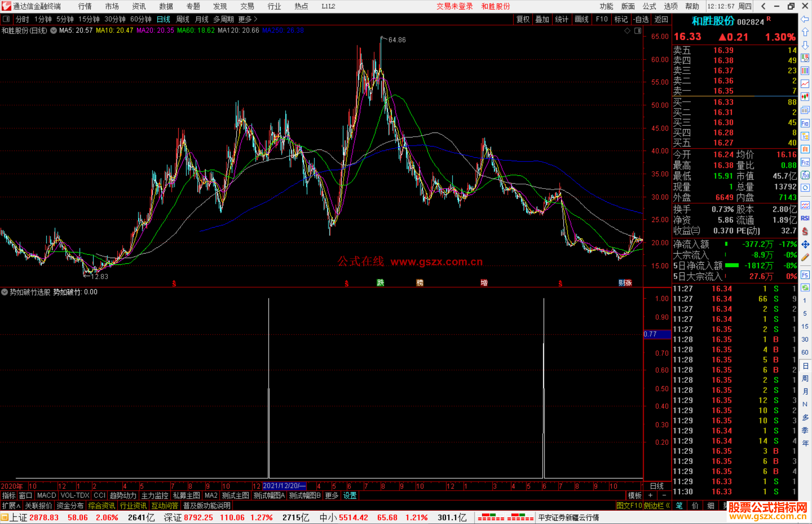Click the 复权 button above the chart
The height and width of the screenshot is (524, 812).
click(523, 19)
